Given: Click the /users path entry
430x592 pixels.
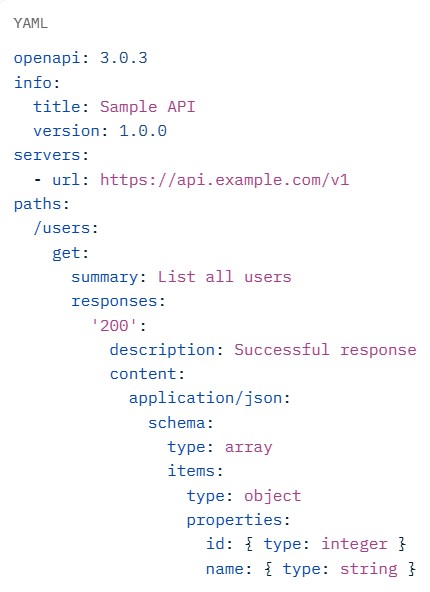Looking at the screenshot, I should coord(62,228).
